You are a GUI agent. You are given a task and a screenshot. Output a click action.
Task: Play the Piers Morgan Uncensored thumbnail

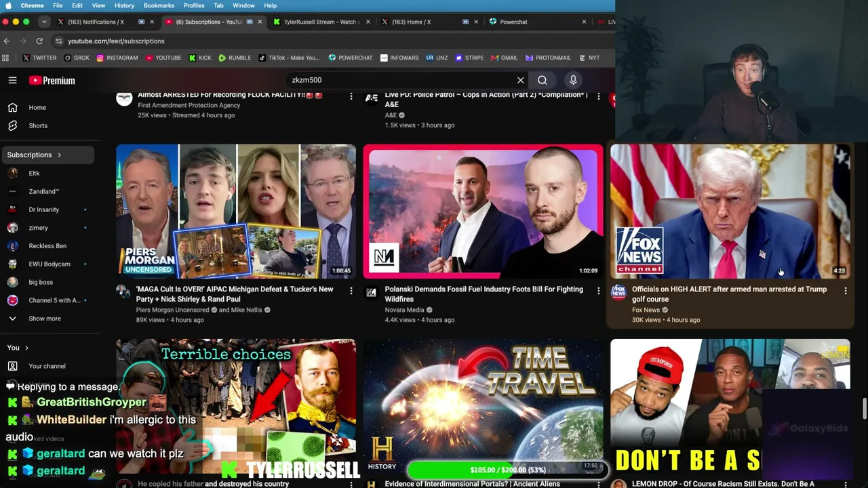pyautogui.click(x=235, y=211)
